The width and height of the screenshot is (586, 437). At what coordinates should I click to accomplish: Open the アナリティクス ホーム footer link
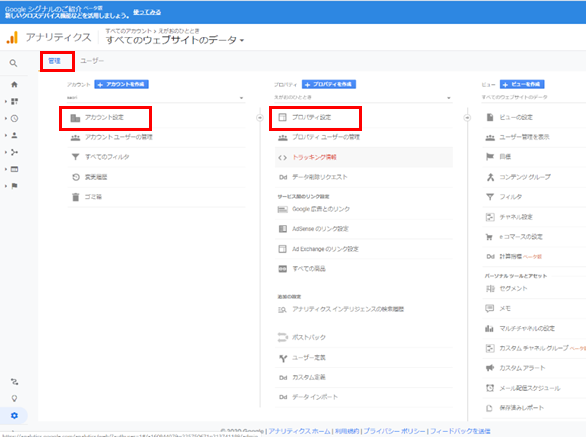[299, 431]
